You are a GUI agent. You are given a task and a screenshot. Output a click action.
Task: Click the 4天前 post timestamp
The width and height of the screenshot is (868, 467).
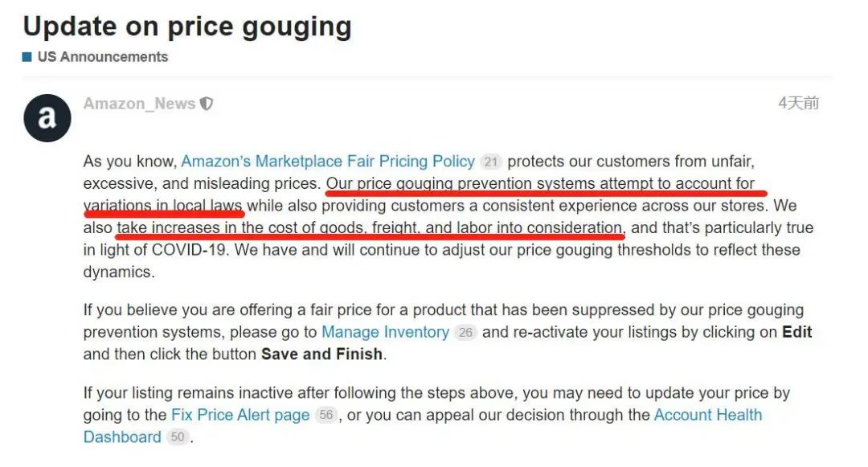(798, 104)
